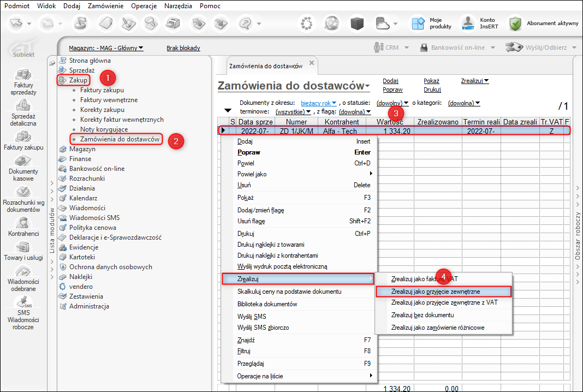The image size is (583, 392).
Task: Open Bankowość on-line toolbar item
Action: pyautogui.click(x=457, y=47)
